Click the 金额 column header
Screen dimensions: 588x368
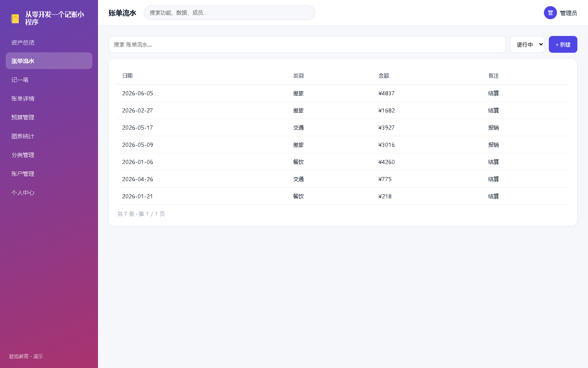tap(384, 76)
